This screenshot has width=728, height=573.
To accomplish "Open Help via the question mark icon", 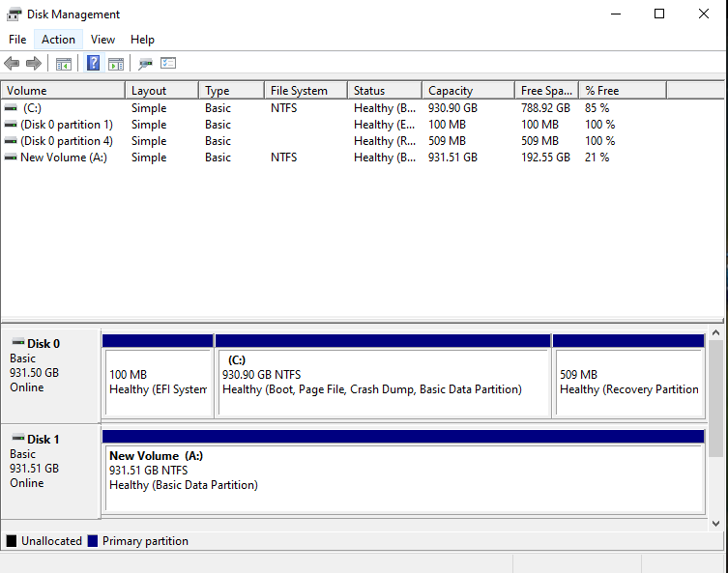I will coord(94,63).
